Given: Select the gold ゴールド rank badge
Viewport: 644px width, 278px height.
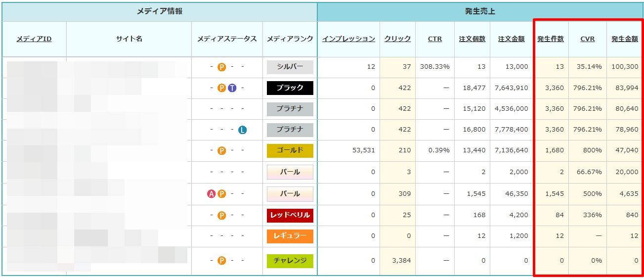Looking at the screenshot, I should [x=290, y=151].
